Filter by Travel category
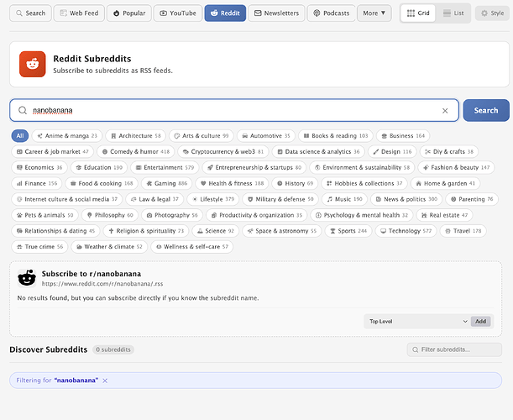 [463, 231]
